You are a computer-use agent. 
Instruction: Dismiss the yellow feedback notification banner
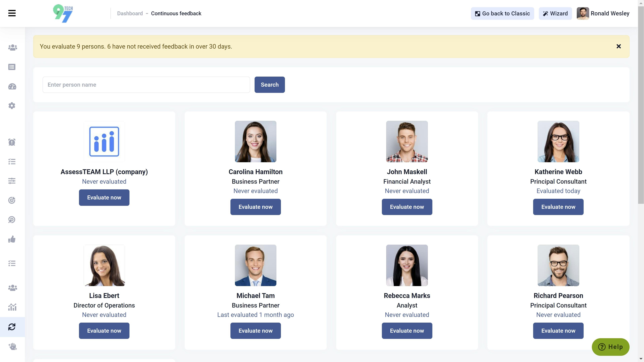[x=619, y=46]
